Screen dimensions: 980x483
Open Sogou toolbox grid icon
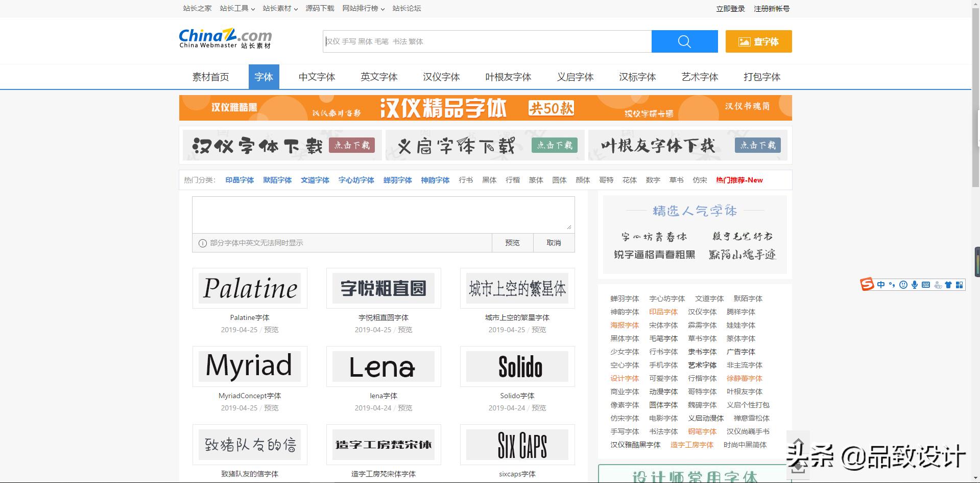(960, 285)
